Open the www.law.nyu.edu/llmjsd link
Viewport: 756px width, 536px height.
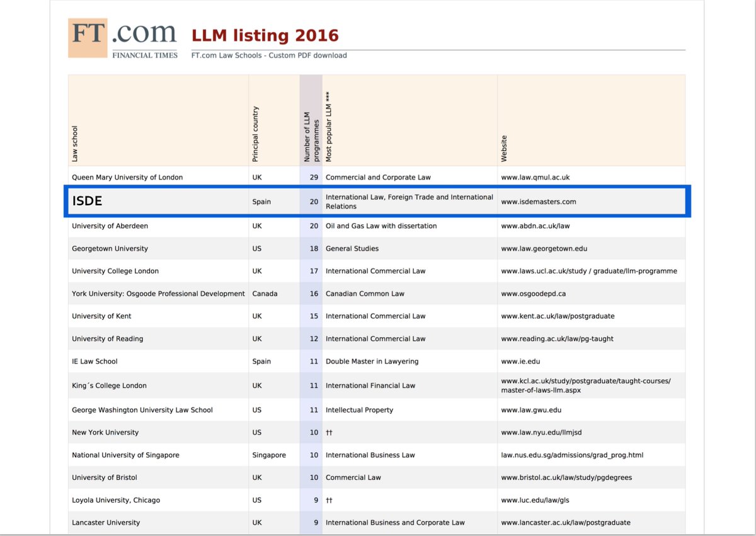pos(541,433)
